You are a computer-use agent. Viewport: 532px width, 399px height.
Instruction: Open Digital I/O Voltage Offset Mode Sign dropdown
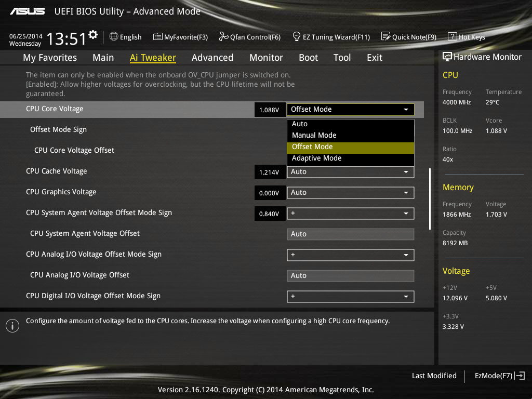(351, 297)
